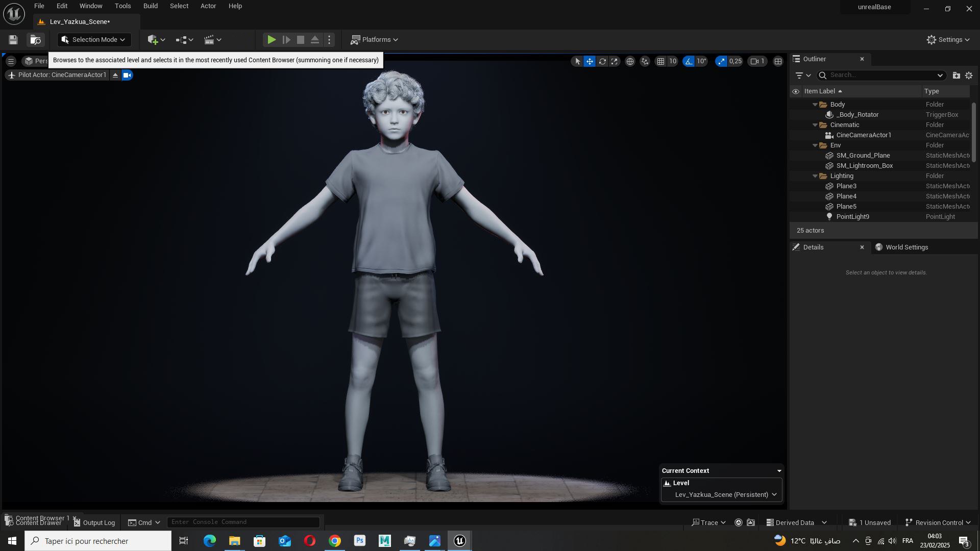The width and height of the screenshot is (980, 551).
Task: Eject from piloted CineCameraActor1
Action: coord(115,76)
